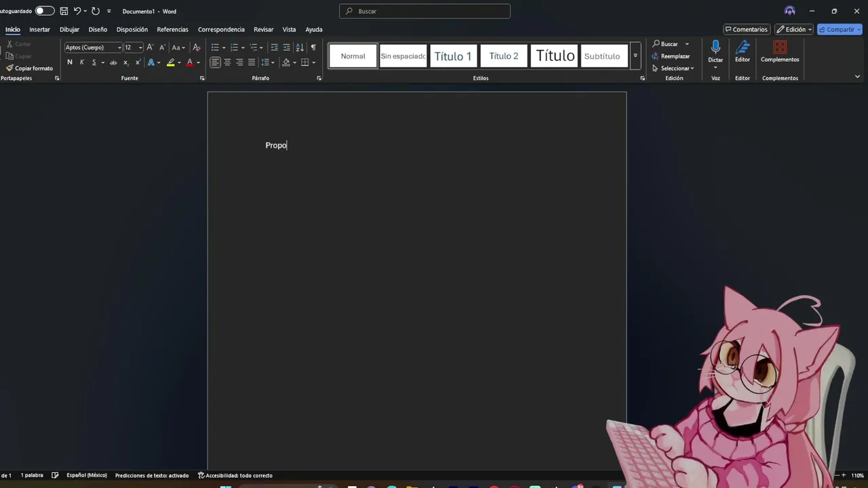Open the font size 12 dropdown
Image resolution: width=868 pixels, height=488 pixels.
pyautogui.click(x=140, y=47)
